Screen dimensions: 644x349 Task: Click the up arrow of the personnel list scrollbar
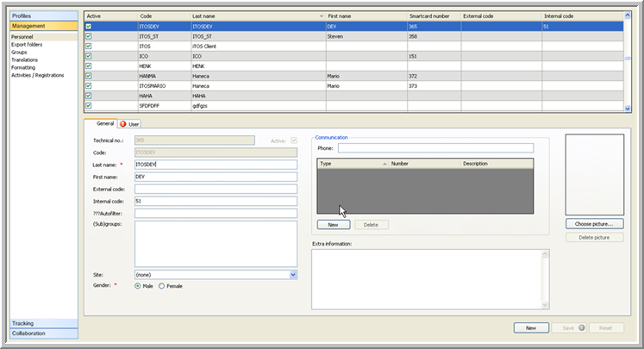tap(629, 16)
